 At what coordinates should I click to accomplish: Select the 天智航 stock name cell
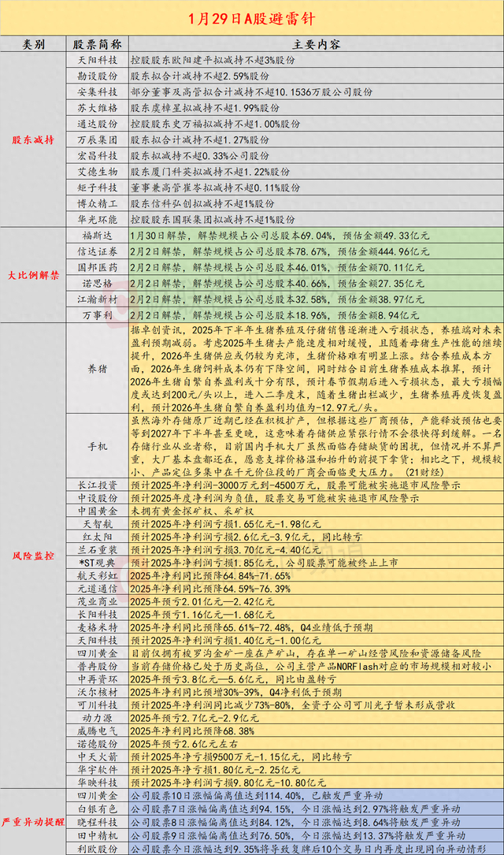(x=98, y=523)
